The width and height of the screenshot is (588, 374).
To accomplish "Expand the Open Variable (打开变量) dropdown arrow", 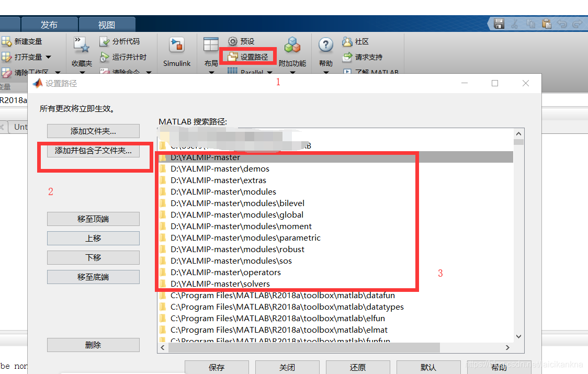I will (48, 57).
